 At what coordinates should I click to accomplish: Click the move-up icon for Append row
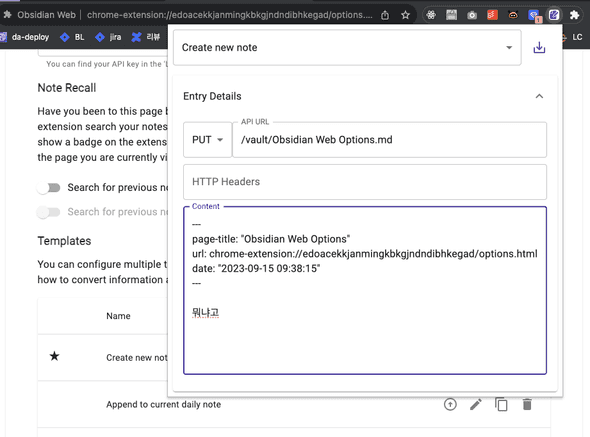(450, 405)
